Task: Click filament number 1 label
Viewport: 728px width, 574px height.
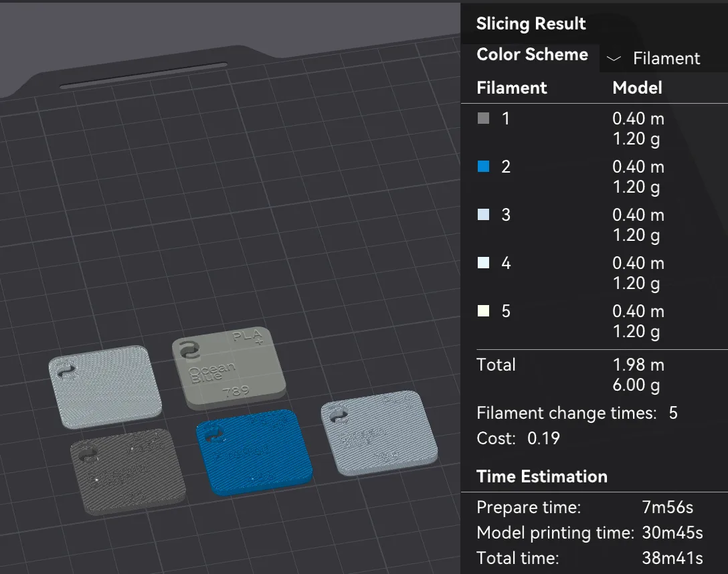Action: point(506,118)
